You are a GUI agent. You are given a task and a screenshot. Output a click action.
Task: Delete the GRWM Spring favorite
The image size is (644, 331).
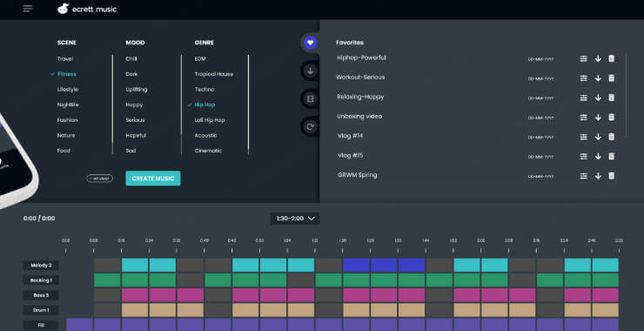pos(611,176)
